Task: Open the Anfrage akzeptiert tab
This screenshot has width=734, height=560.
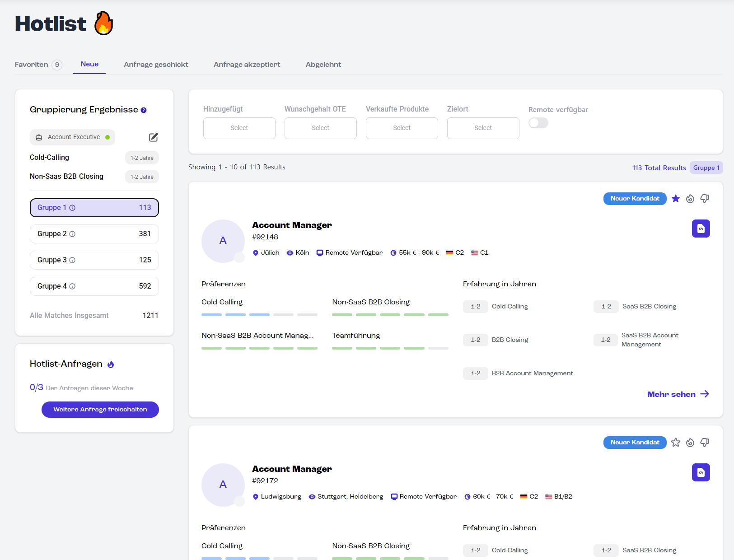Action: [x=247, y=65]
